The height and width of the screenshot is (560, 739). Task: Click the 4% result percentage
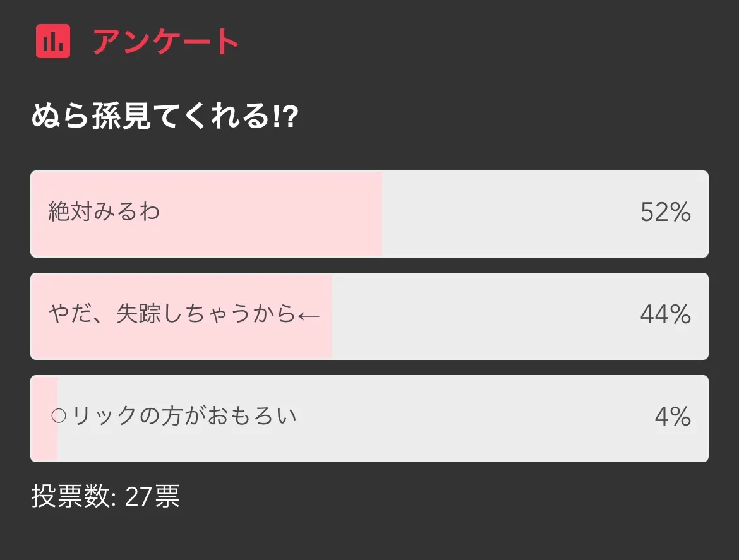coord(672,417)
